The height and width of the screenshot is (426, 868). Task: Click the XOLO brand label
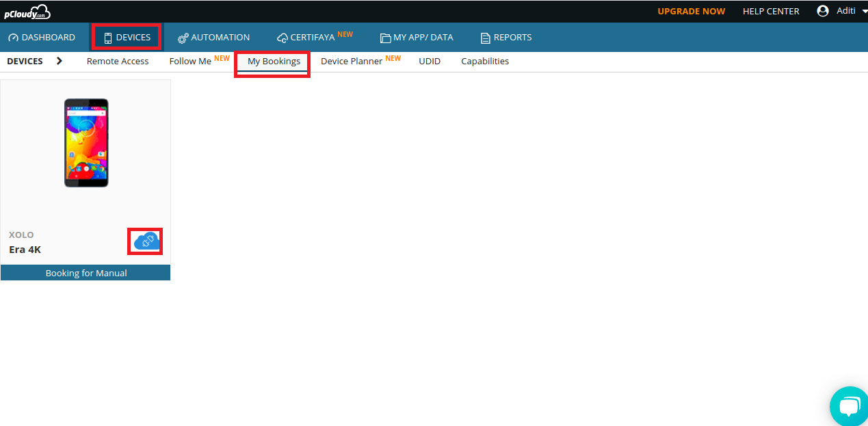21,235
